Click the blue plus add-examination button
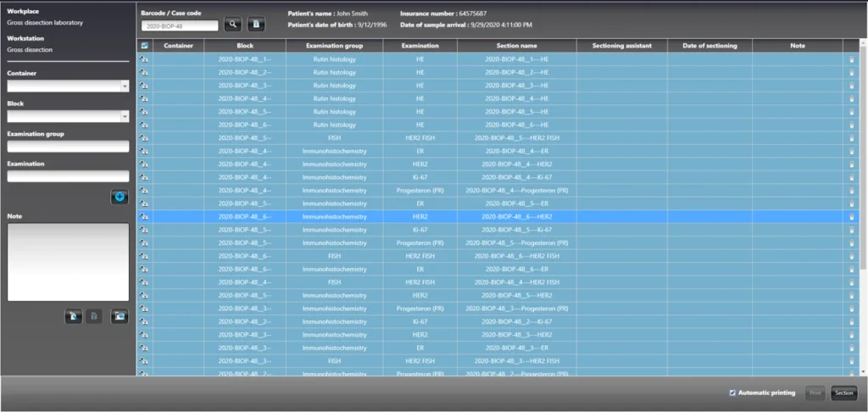Screen dimensions: 868x412 pyautogui.click(x=119, y=197)
